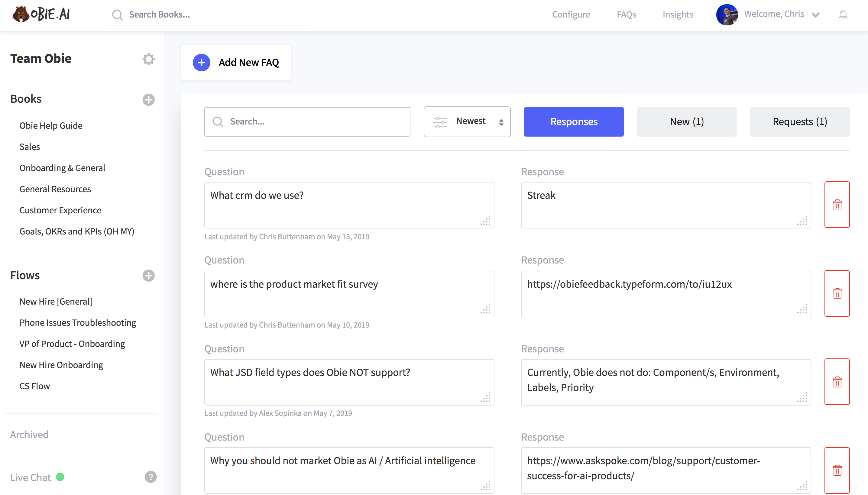Delete the product market fit survey FAQ

(x=837, y=293)
